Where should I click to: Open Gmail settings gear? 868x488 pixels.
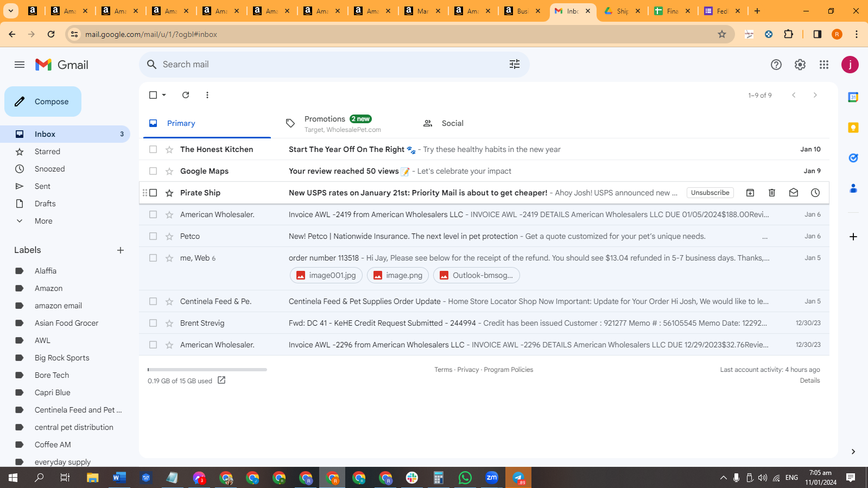pyautogui.click(x=800, y=65)
